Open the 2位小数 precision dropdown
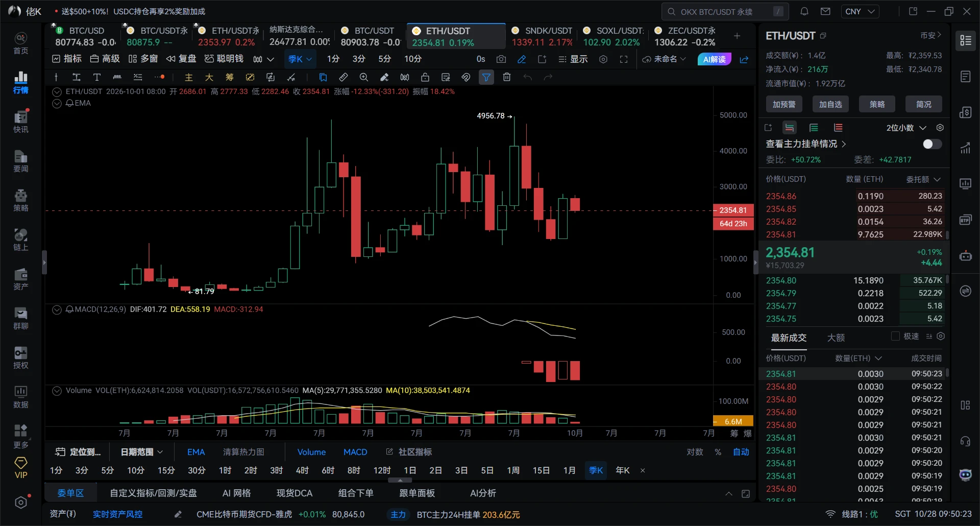980x526 pixels. click(x=906, y=128)
